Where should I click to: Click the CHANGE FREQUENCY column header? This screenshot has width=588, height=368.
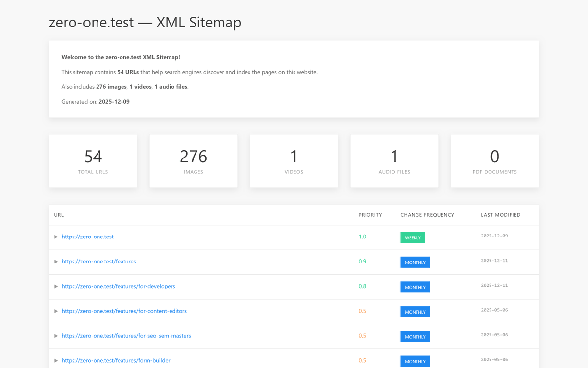(427, 215)
